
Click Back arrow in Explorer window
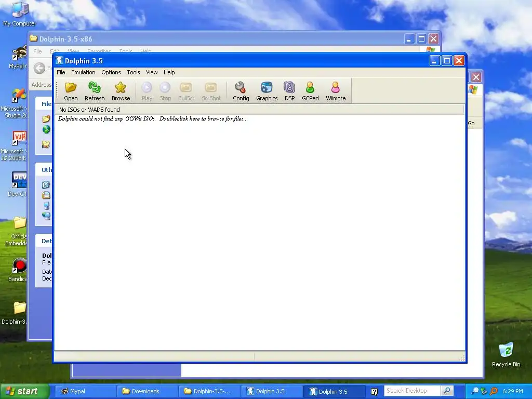pos(39,68)
